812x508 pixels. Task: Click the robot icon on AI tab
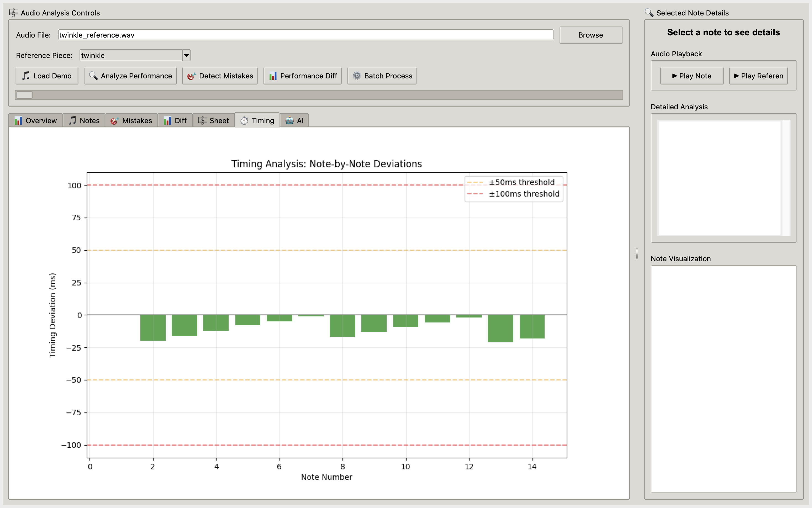289,120
